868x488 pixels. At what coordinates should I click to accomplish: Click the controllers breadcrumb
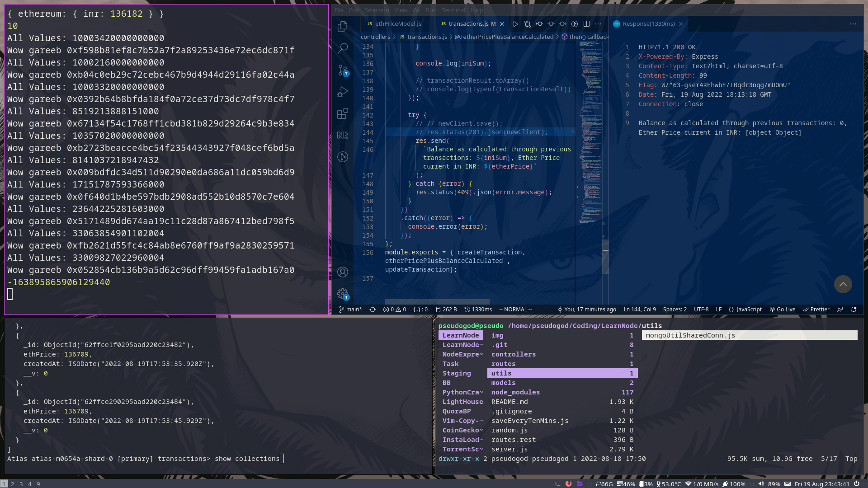(x=375, y=37)
